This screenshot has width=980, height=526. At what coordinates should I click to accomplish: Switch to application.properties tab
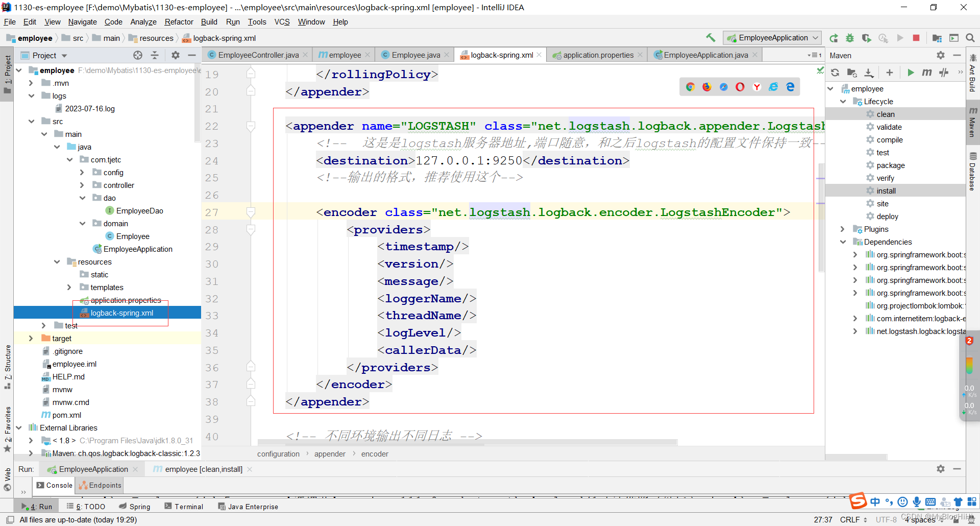598,55
